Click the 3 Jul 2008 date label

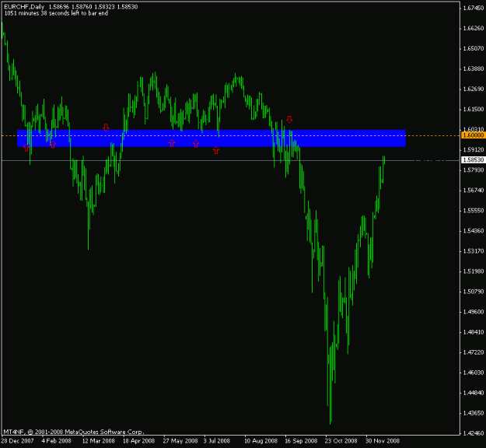pos(217,441)
